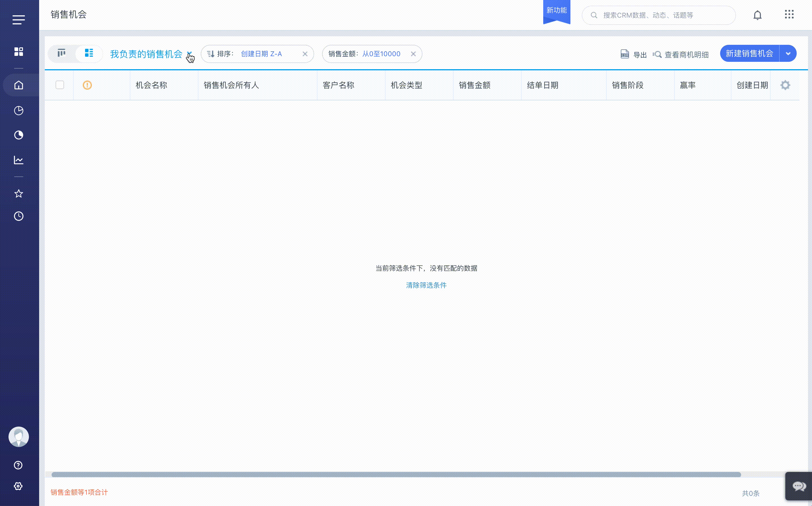Click 清除筛选条件 link

[426, 285]
